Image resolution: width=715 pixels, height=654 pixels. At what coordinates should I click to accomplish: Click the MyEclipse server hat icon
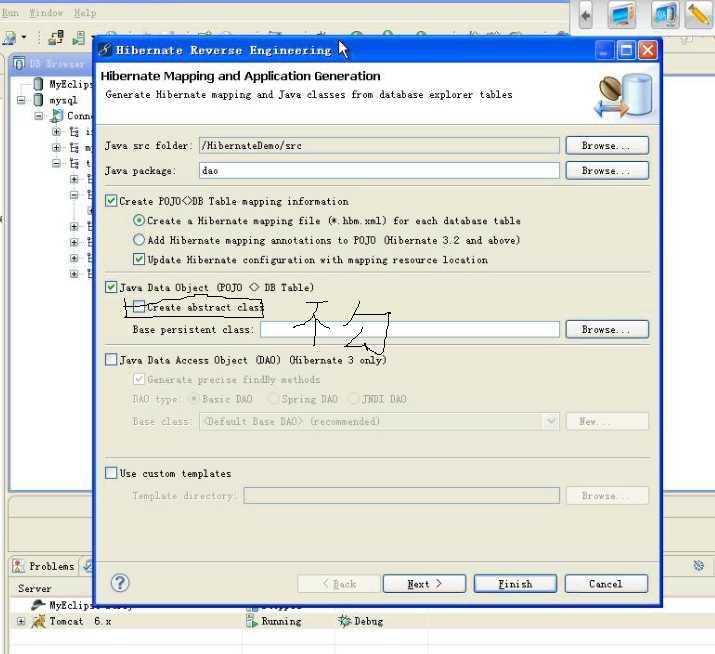38,605
